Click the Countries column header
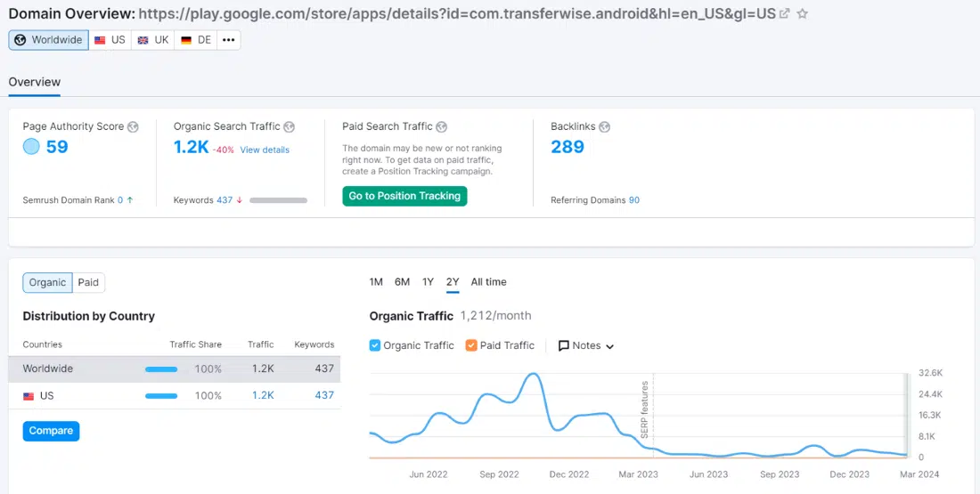The height and width of the screenshot is (494, 980). pyautogui.click(x=43, y=344)
